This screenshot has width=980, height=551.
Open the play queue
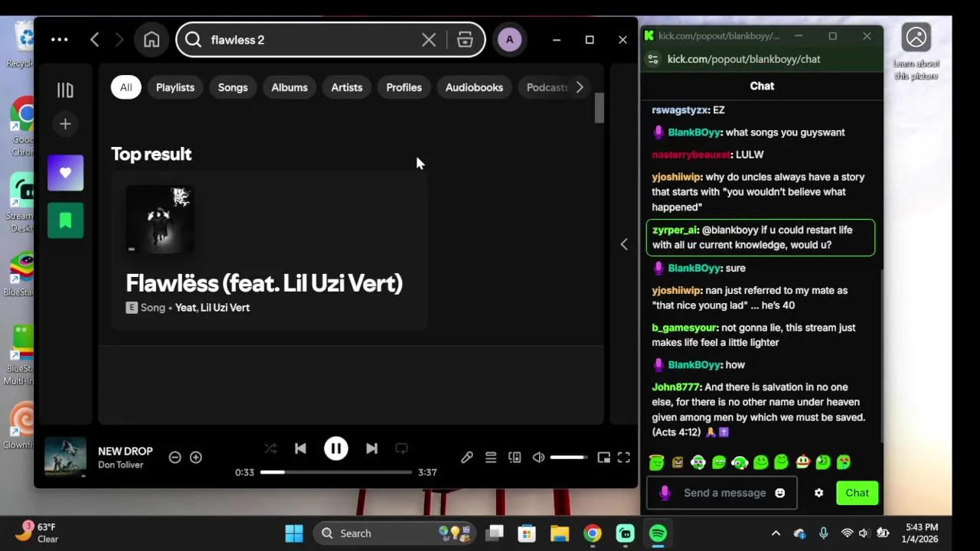(491, 458)
